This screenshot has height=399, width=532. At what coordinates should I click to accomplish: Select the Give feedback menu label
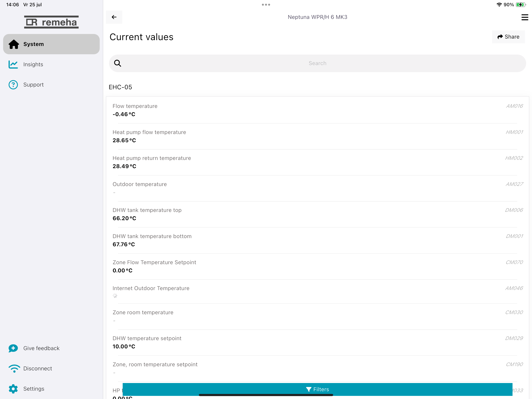pos(41,348)
